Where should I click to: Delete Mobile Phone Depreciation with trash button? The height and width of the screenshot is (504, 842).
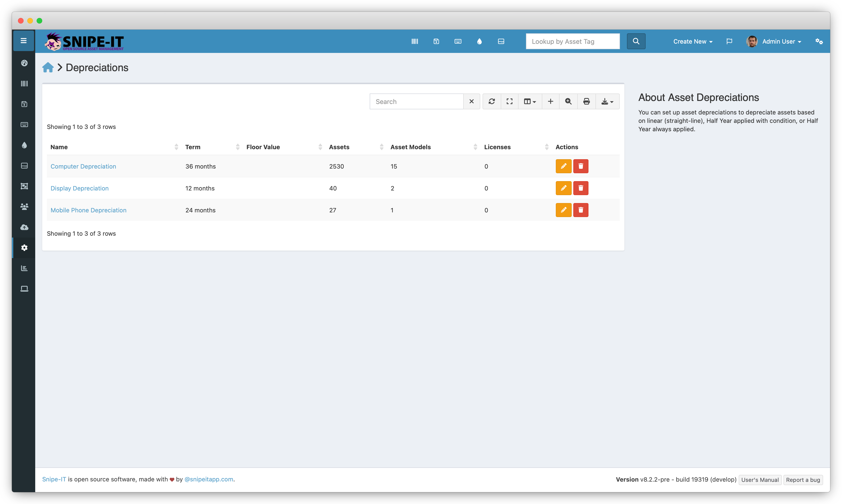click(581, 210)
